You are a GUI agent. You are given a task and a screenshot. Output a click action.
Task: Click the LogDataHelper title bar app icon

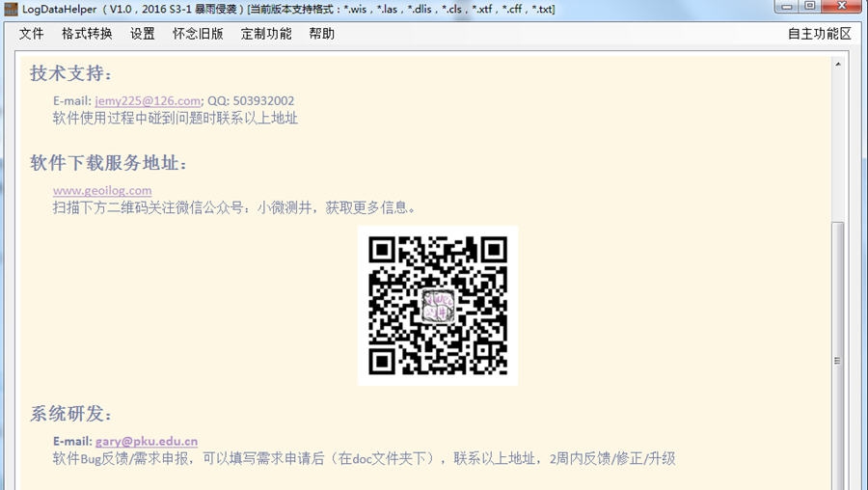click(x=11, y=9)
